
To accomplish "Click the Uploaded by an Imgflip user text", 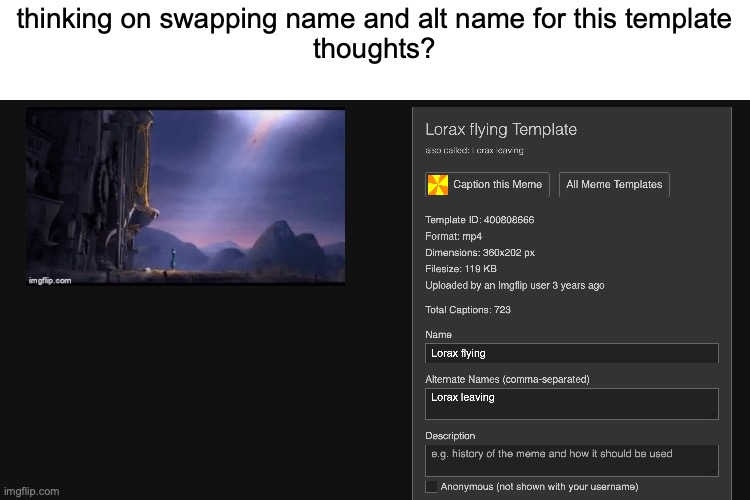I will click(515, 285).
